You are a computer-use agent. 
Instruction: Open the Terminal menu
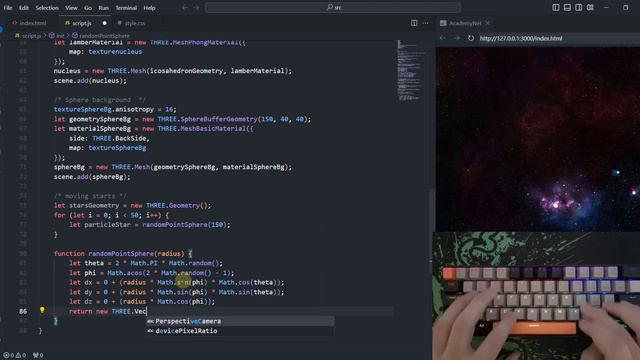tap(126, 8)
